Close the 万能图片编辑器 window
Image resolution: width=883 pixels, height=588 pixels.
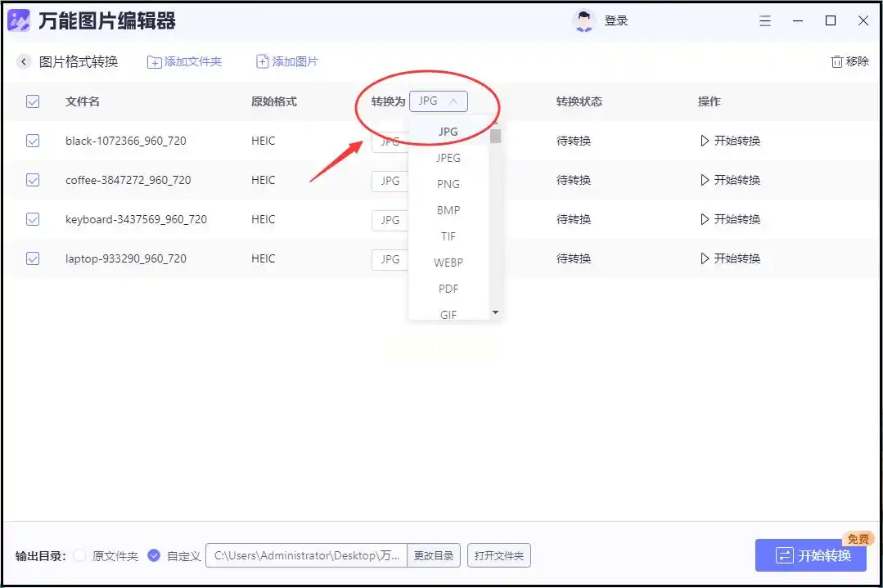click(863, 20)
